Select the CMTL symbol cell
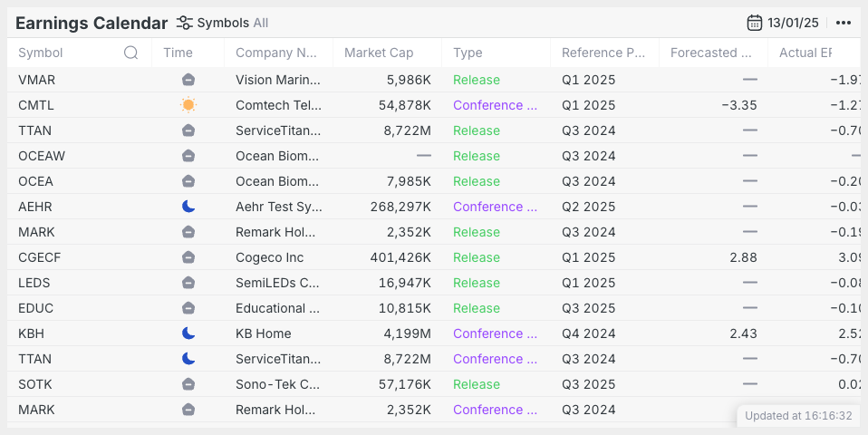 coord(36,105)
